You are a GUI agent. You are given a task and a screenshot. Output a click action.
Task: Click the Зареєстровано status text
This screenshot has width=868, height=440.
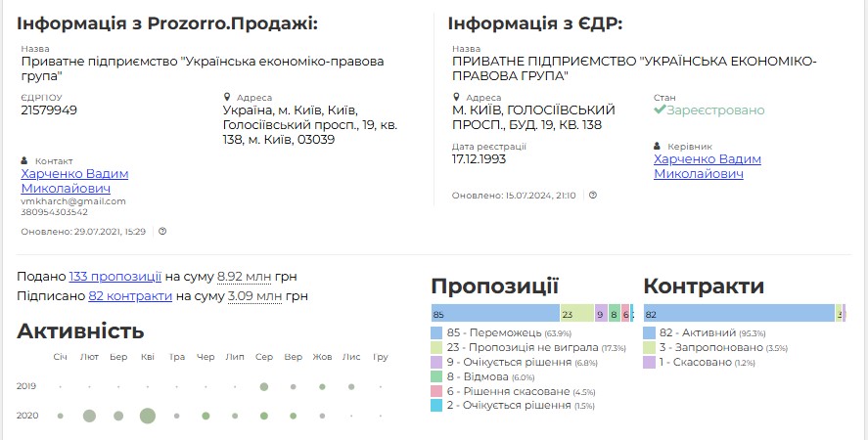point(715,110)
